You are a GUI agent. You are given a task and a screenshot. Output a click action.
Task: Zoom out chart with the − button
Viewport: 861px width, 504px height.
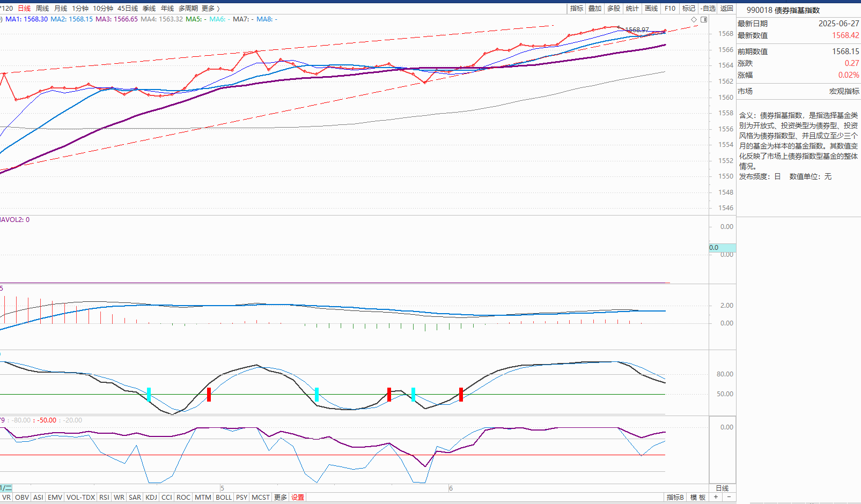tap(728, 497)
